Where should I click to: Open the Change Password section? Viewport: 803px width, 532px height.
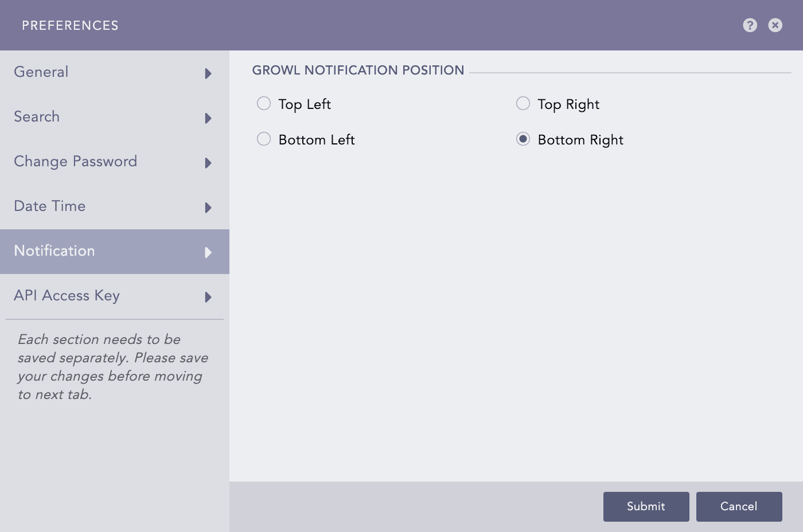[x=76, y=162]
